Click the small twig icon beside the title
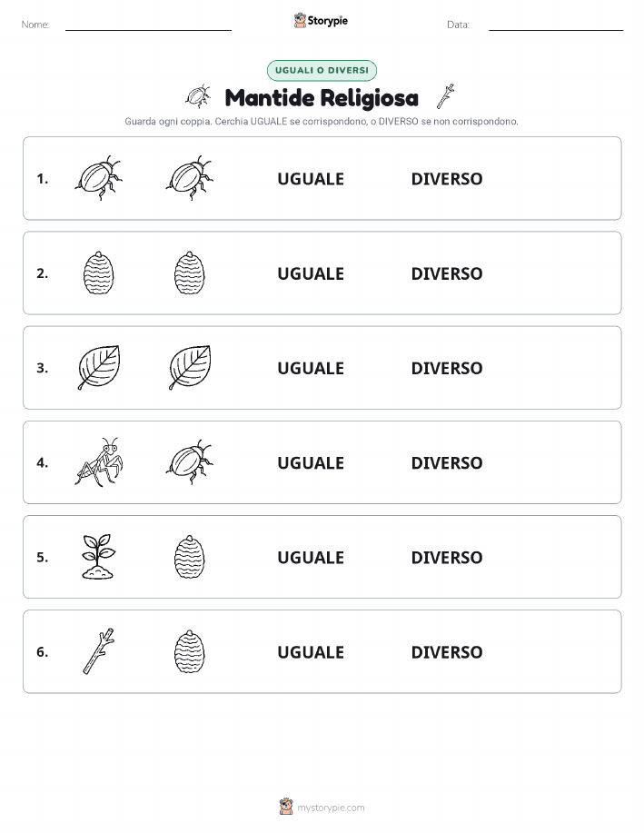 pyautogui.click(x=445, y=96)
